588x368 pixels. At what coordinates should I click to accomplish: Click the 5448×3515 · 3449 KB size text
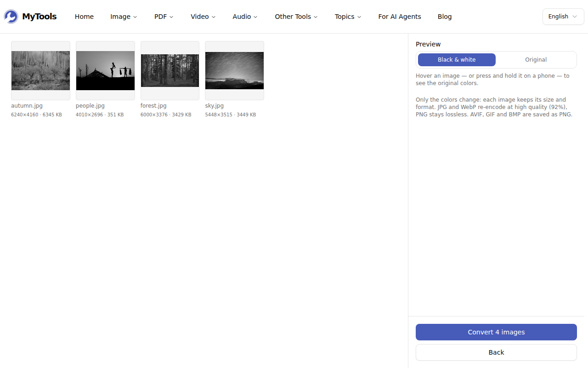pos(231,115)
